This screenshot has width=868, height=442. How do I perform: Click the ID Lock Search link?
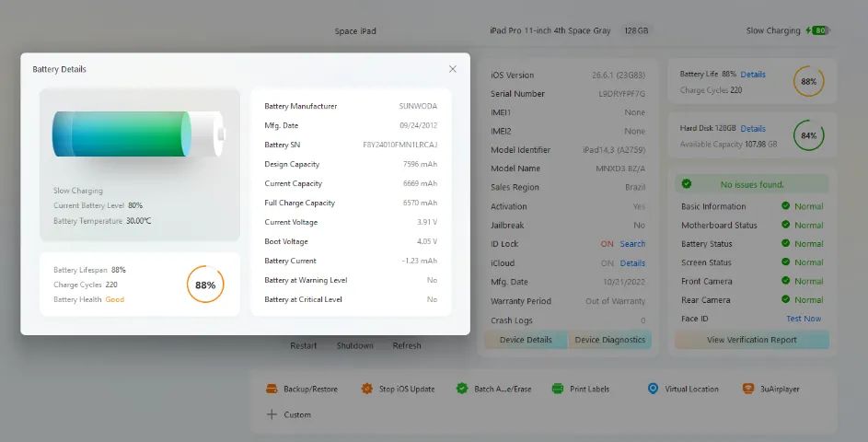point(632,244)
